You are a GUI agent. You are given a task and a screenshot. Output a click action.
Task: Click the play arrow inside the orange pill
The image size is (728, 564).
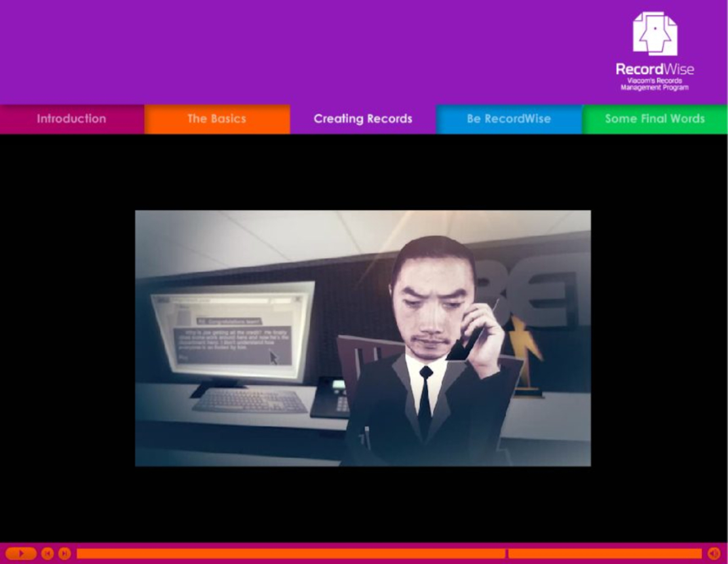tap(21, 552)
